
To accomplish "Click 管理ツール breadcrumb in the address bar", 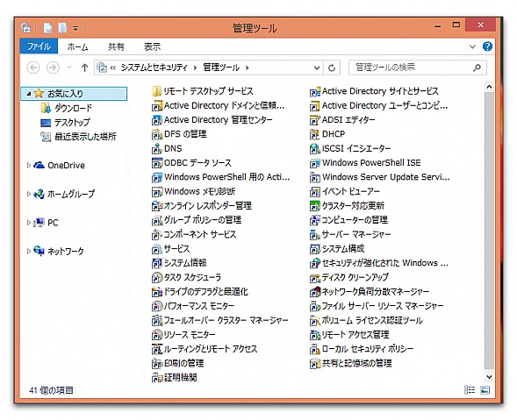I will [x=221, y=68].
